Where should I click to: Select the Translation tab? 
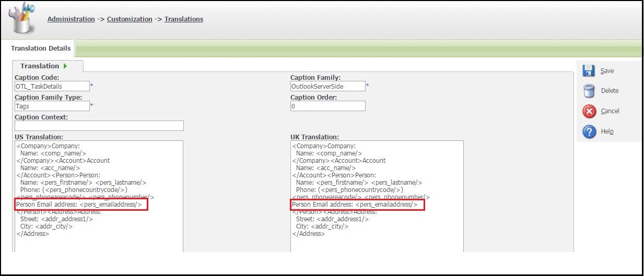tap(40, 66)
